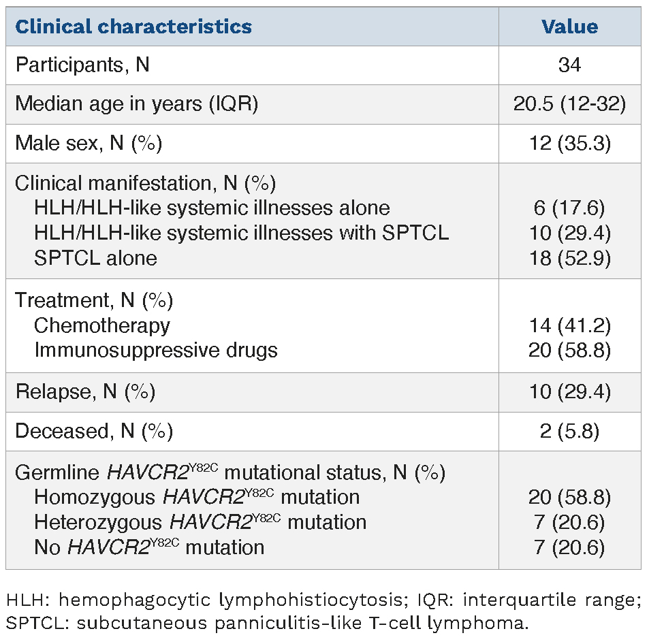This screenshot has width=649, height=644.
Task: Click the male sex value 12 (35.3)
Action: tap(569, 143)
